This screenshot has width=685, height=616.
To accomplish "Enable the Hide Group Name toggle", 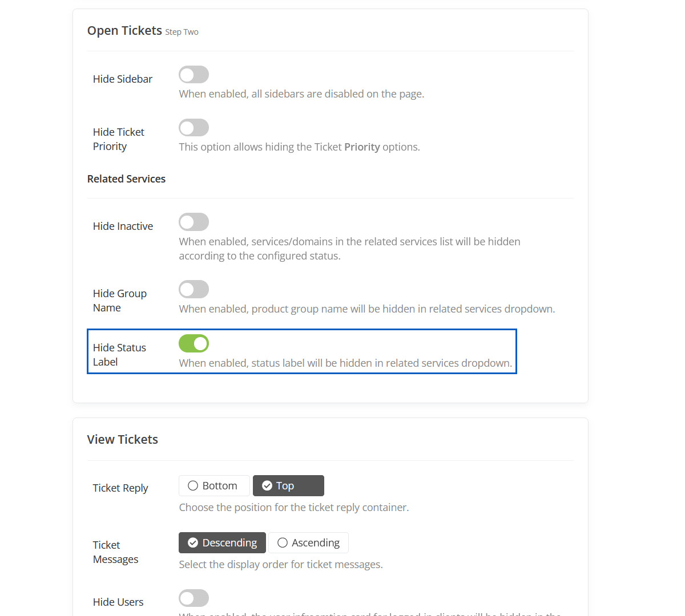I will point(194,289).
